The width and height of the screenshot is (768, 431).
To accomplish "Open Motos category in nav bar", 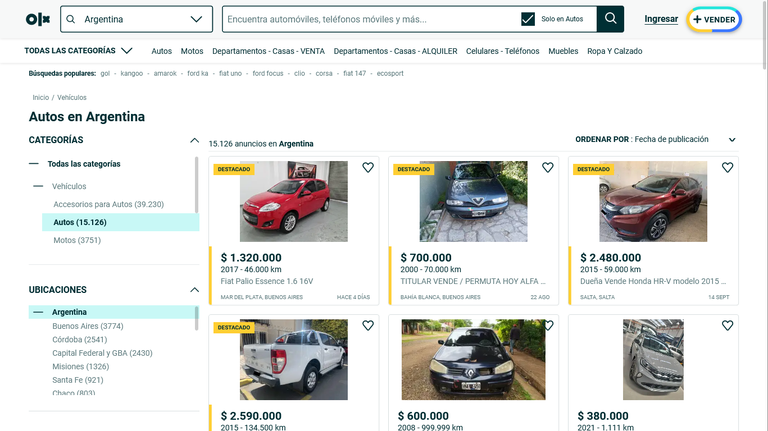I will coord(192,51).
